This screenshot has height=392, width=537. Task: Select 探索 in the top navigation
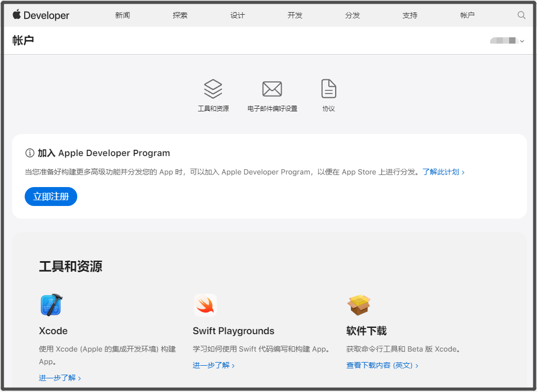coord(180,15)
